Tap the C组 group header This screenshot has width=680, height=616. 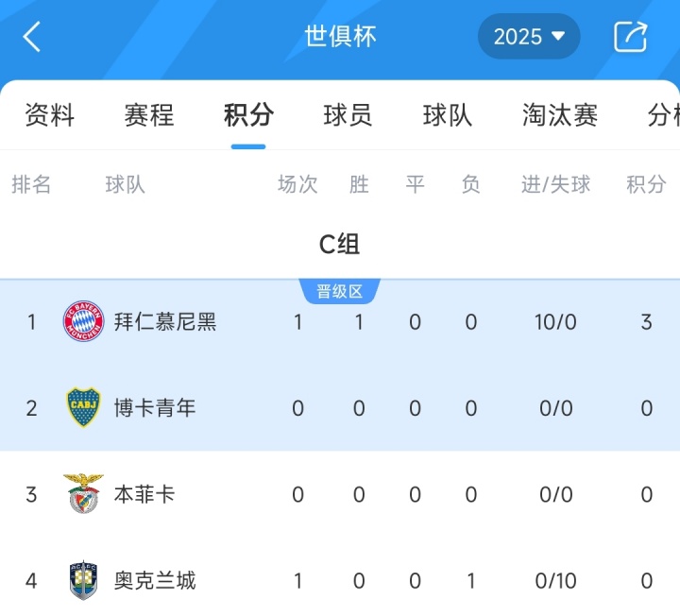[339, 244]
